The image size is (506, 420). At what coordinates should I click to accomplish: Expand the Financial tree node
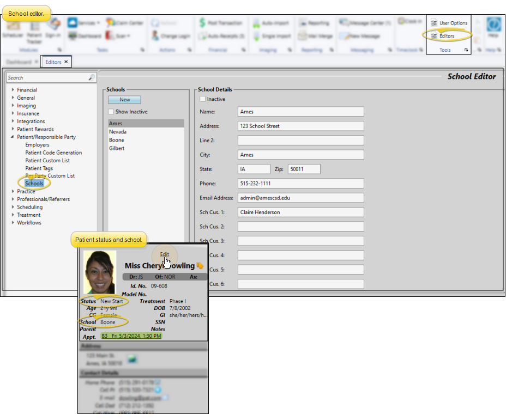coord(13,90)
